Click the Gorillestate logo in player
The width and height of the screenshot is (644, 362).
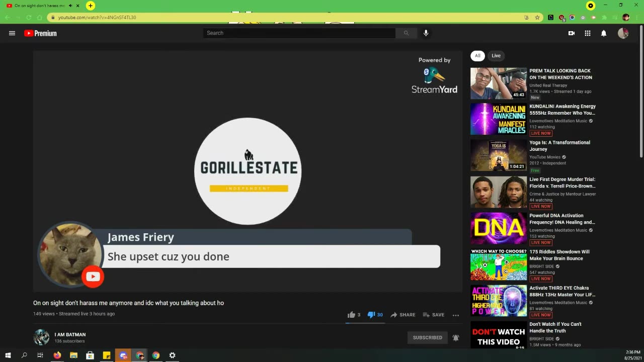(248, 171)
